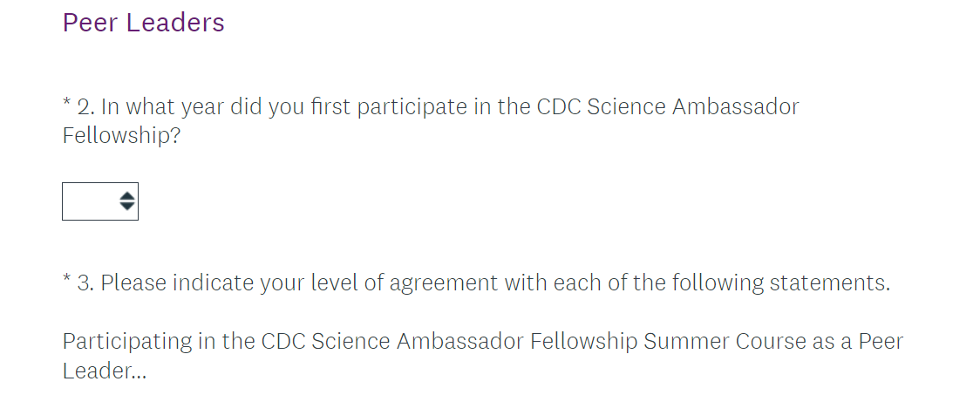Click the 'Leader...' text at the bottom
Image resolution: width=980 pixels, height=395 pixels.
click(105, 371)
